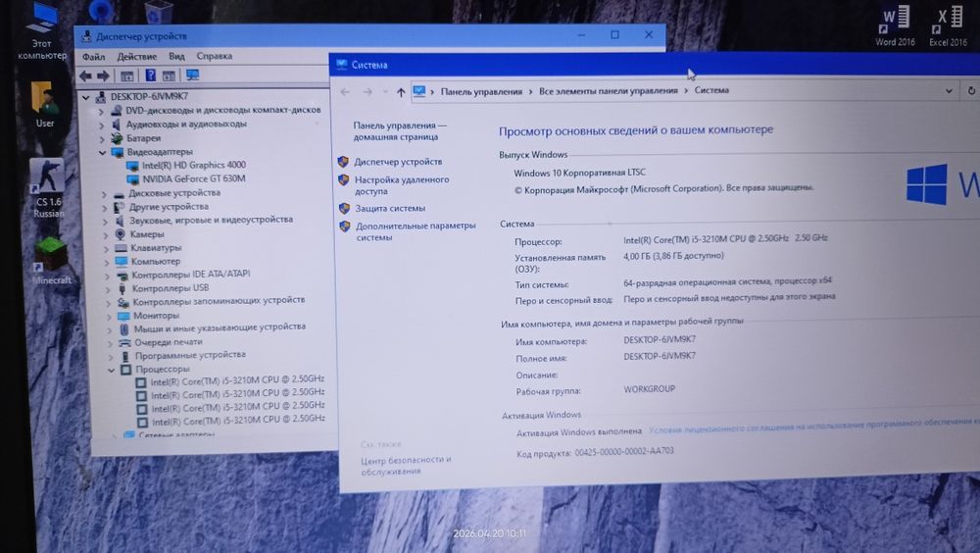Expand Другие устройства node

point(105,208)
